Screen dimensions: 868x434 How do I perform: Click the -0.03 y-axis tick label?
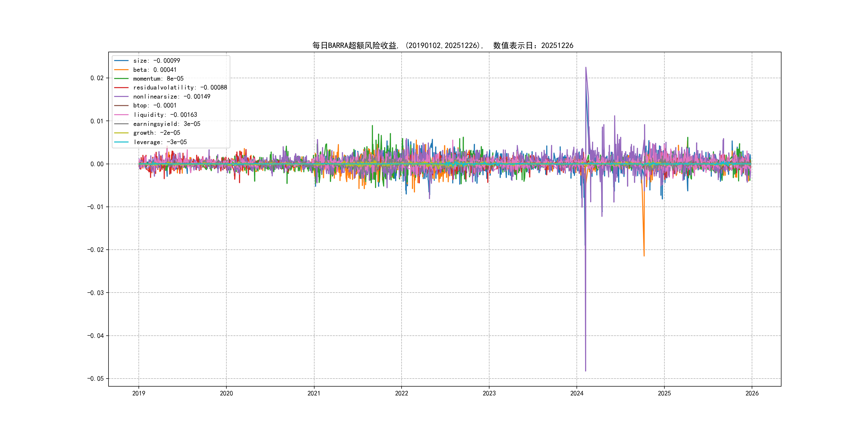click(x=95, y=293)
